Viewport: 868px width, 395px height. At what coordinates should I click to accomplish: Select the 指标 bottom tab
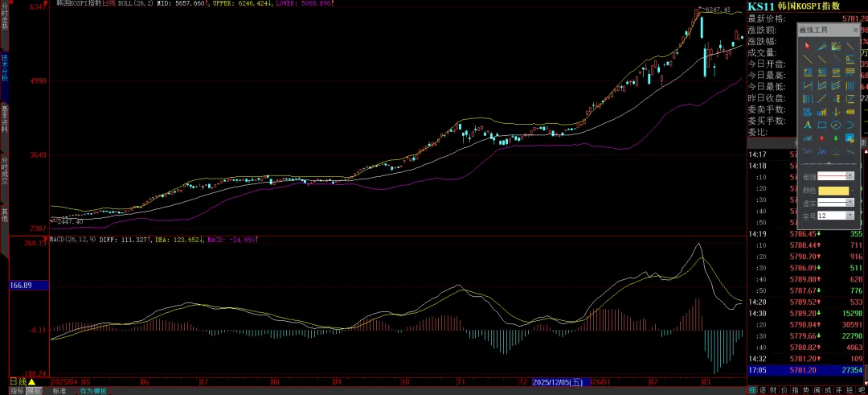(x=17, y=390)
